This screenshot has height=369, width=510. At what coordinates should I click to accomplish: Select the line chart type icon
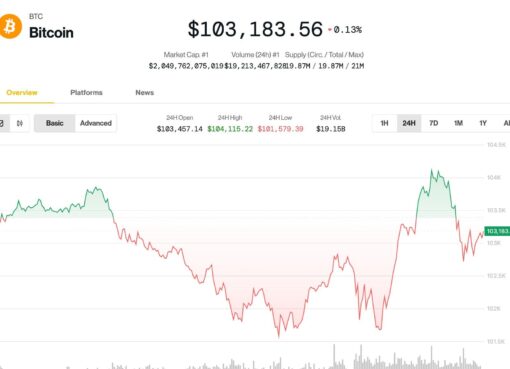(3, 123)
